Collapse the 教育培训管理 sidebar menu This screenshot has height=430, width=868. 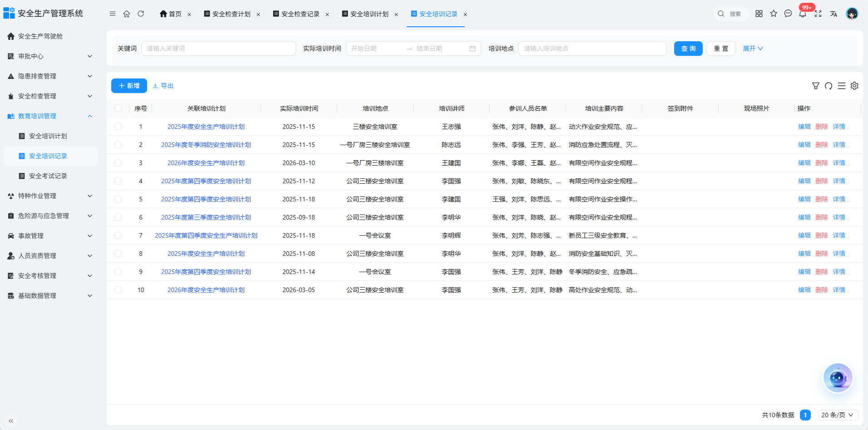(50, 116)
